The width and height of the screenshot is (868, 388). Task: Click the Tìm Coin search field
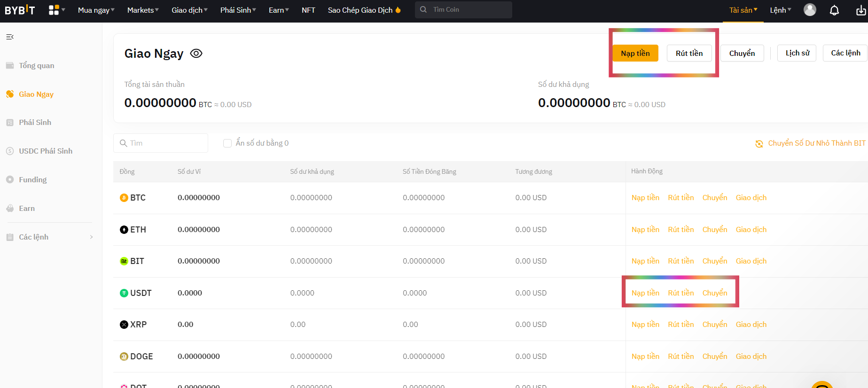point(463,9)
